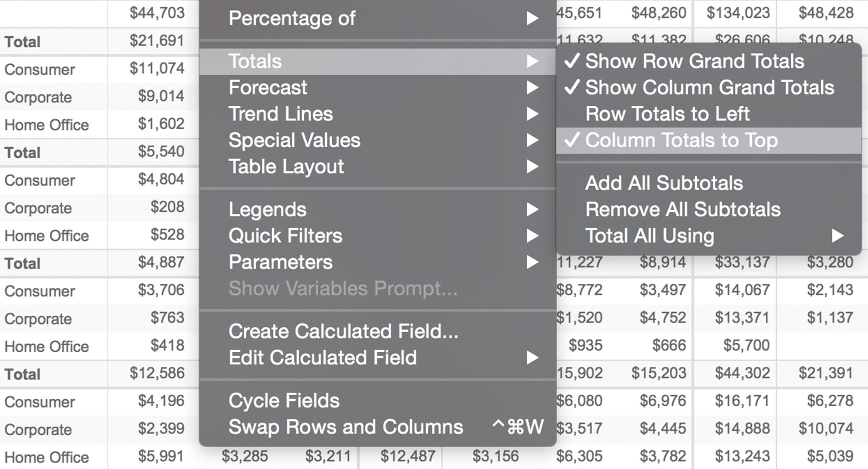The image size is (868, 469).
Task: Expand the Trend Lines submenu
Action: tap(378, 114)
